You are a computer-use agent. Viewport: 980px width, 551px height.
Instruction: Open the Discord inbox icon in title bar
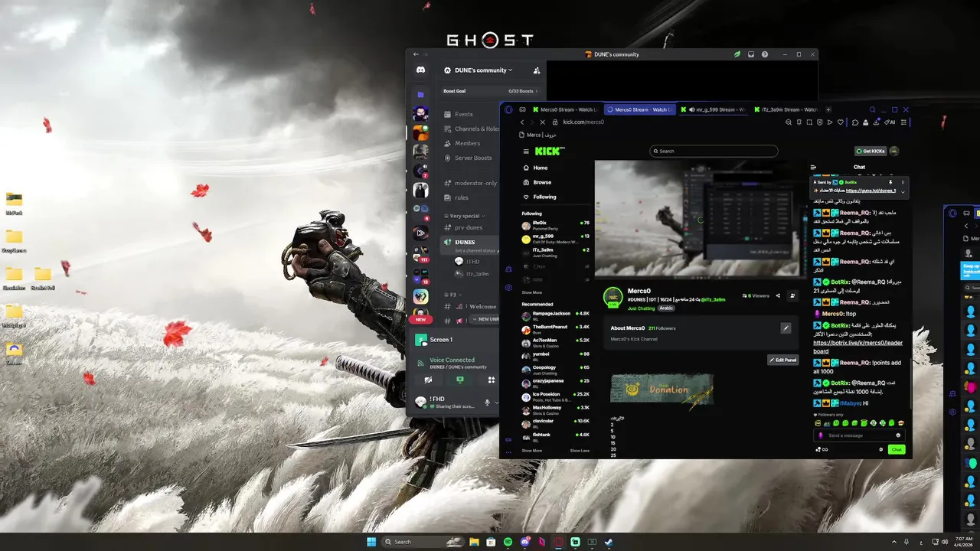coord(751,54)
